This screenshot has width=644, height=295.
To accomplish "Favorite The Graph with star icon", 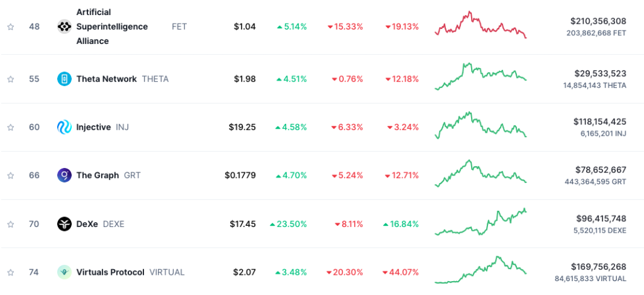I will tap(11, 175).
